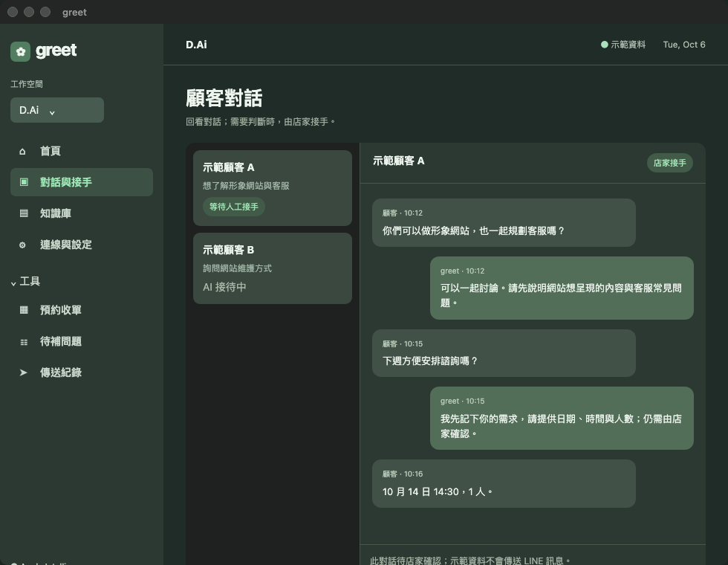Viewport: 728px width, 565px height.
Task: Click the greet reply 可以一起討論
Action: point(562,288)
